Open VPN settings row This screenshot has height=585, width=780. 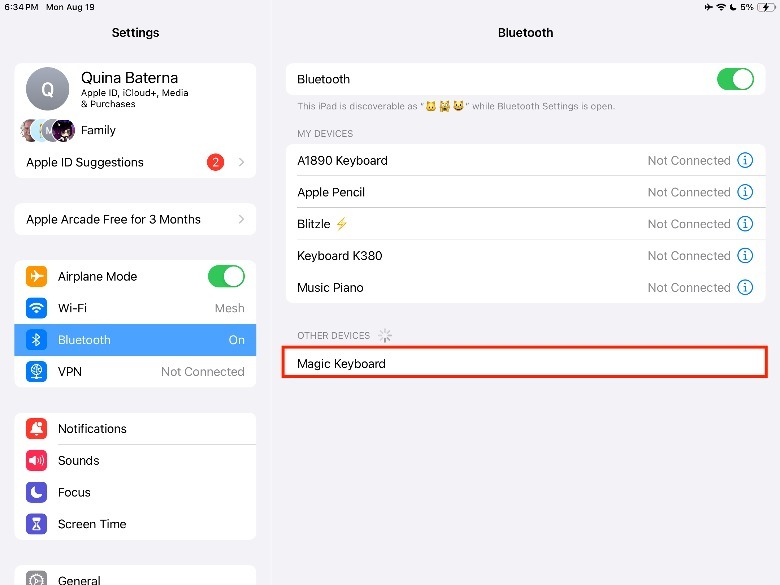coord(135,372)
